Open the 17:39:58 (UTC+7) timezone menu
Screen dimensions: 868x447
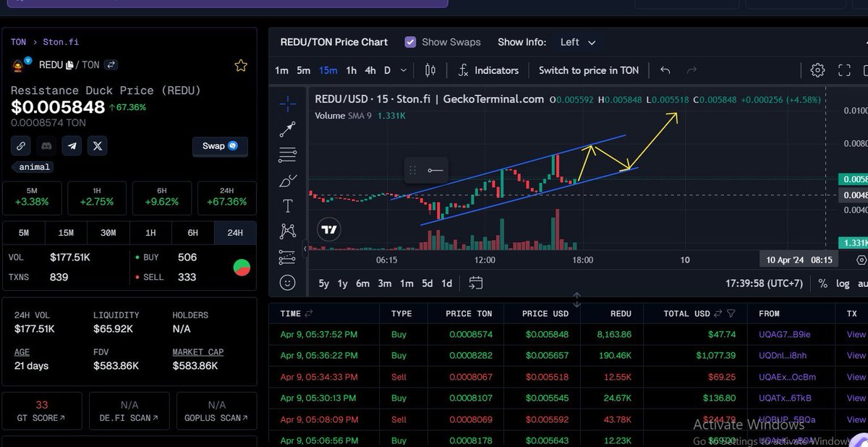click(x=765, y=284)
